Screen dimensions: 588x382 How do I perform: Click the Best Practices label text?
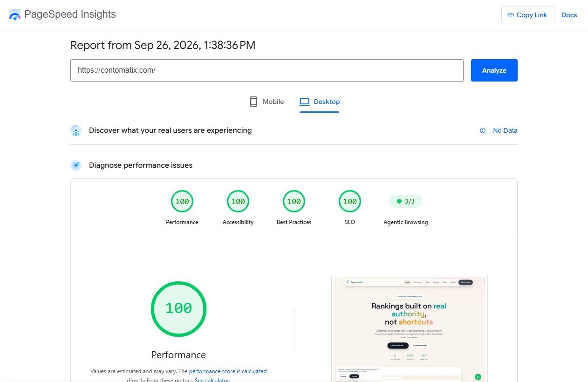click(294, 222)
